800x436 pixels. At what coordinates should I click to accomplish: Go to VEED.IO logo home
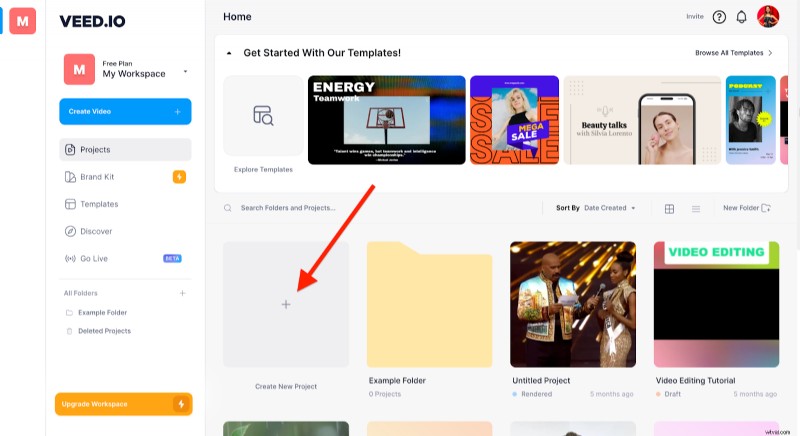pyautogui.click(x=92, y=21)
